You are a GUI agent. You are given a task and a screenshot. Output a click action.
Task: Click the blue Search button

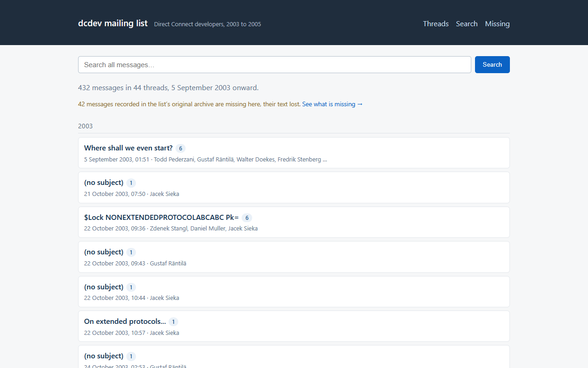tap(492, 65)
